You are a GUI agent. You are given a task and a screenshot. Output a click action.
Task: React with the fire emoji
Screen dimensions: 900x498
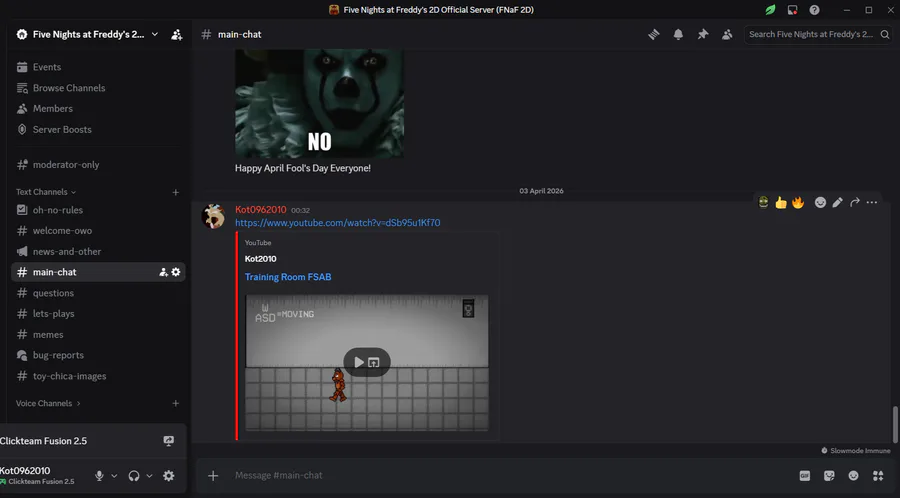point(798,203)
